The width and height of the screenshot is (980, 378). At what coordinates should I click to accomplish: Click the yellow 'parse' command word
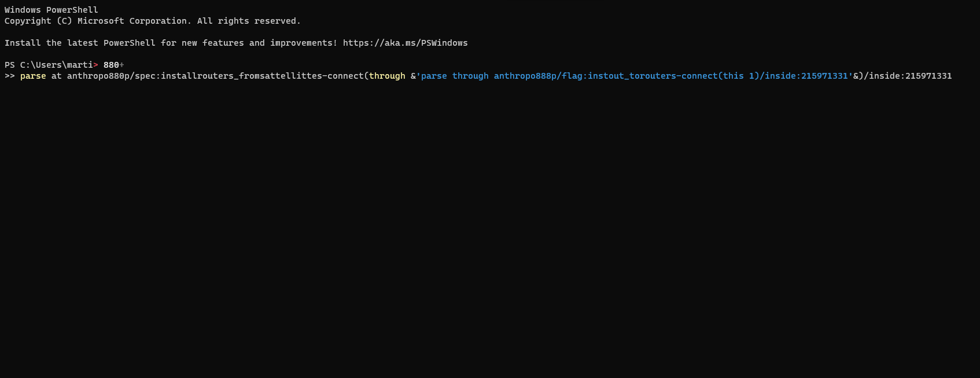click(x=33, y=76)
